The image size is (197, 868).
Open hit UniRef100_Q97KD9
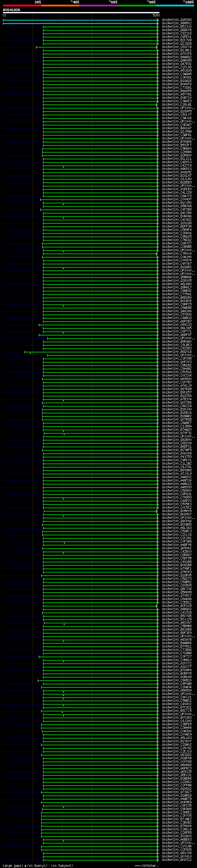coord(177,389)
